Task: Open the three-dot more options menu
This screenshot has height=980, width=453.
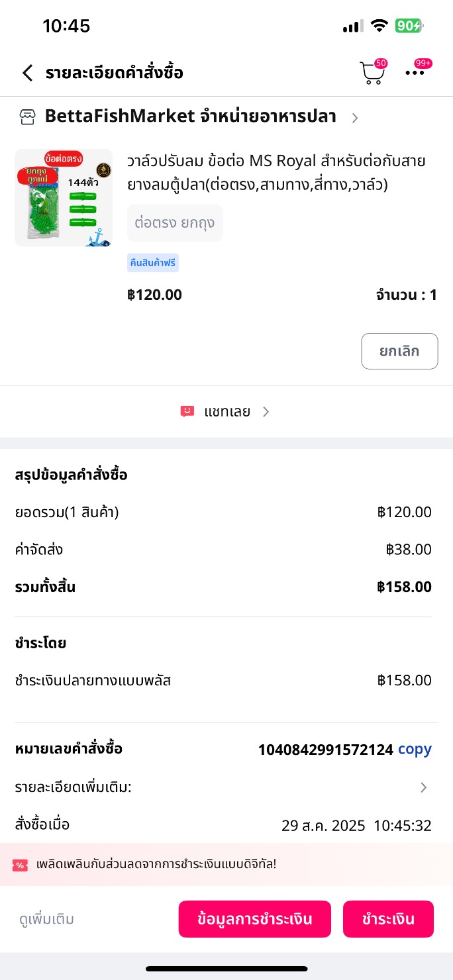Action: pyautogui.click(x=415, y=73)
